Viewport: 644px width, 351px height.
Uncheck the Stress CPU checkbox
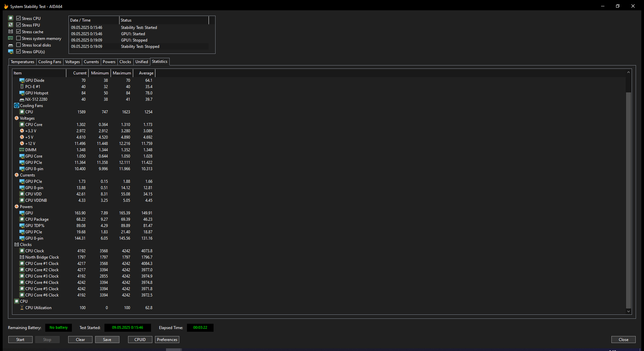pyautogui.click(x=19, y=18)
